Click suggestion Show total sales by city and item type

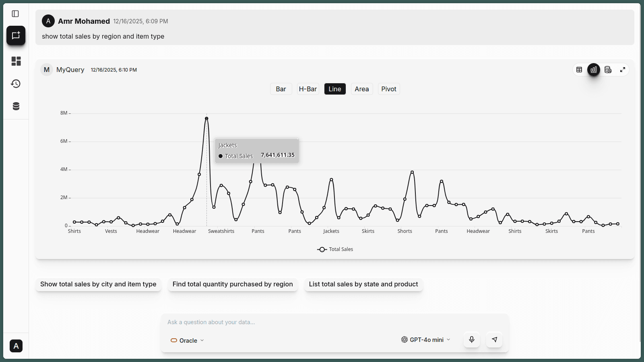98,284
